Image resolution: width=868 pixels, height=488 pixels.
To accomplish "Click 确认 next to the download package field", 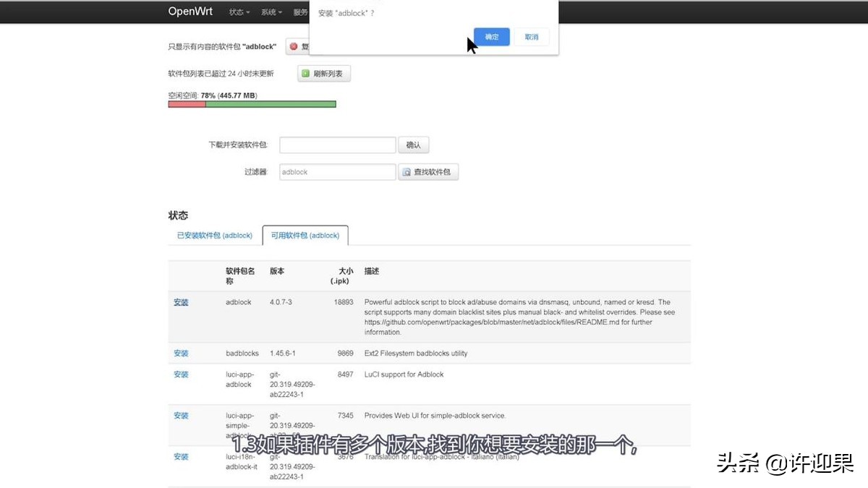I will point(414,145).
